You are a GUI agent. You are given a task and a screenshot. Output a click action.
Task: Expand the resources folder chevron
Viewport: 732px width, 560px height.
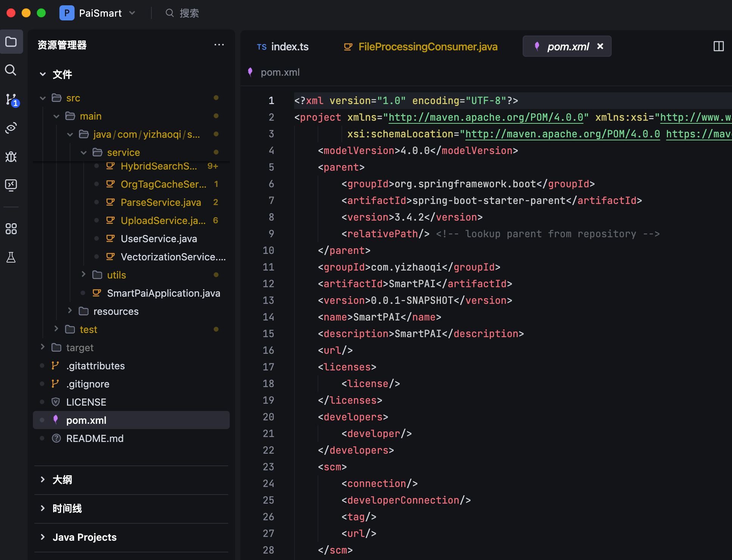[70, 310]
